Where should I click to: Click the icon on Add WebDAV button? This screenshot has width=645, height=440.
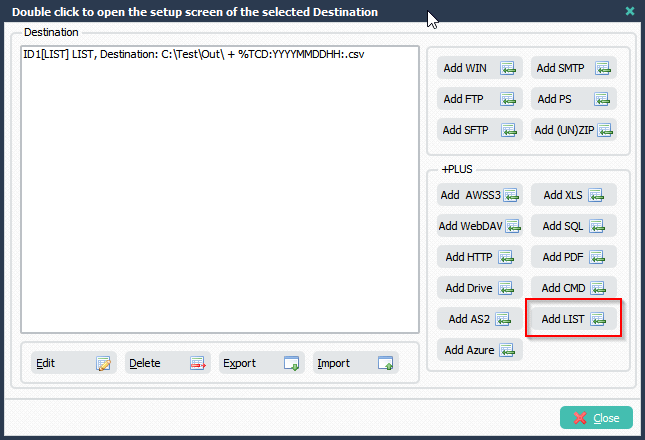coord(513,226)
